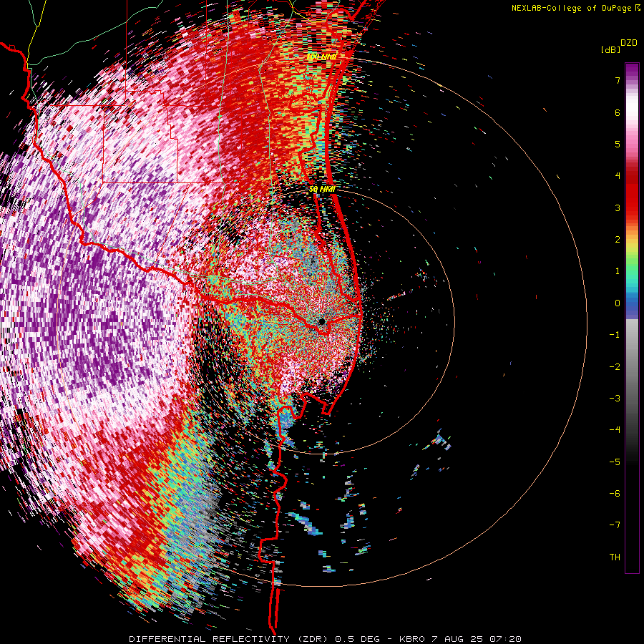Screen dimensions: 644x644
Task: Click the -5 value on the color scale
Action: [x=615, y=462]
